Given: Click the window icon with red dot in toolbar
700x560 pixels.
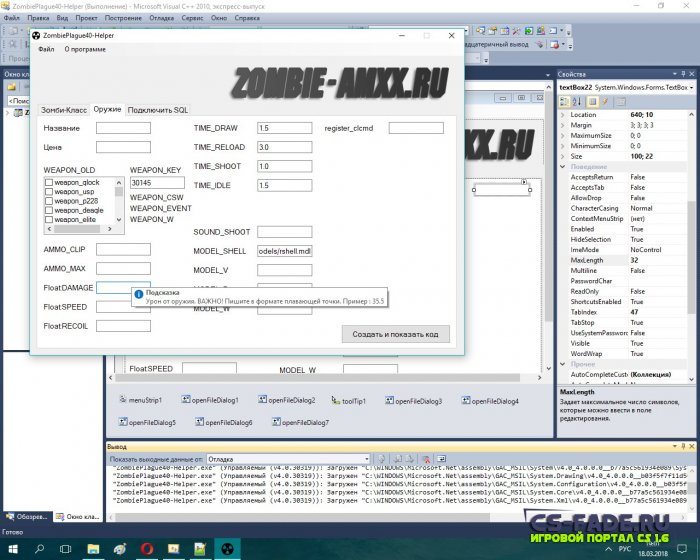Looking at the screenshot, I should [554, 45].
